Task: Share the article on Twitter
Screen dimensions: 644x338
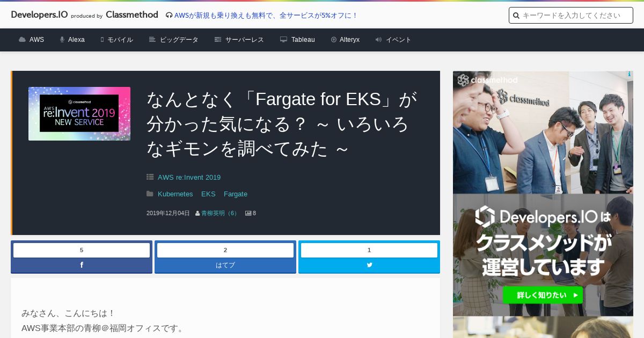Action: point(369,265)
